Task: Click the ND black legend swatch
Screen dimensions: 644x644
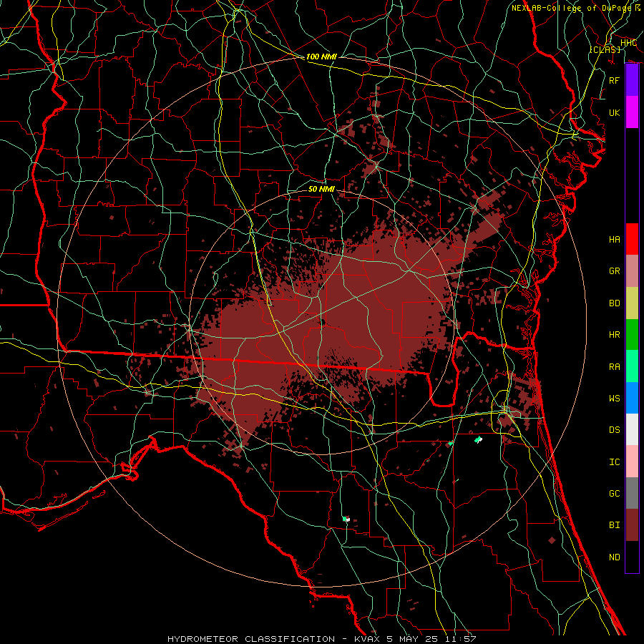Action: [x=632, y=557]
